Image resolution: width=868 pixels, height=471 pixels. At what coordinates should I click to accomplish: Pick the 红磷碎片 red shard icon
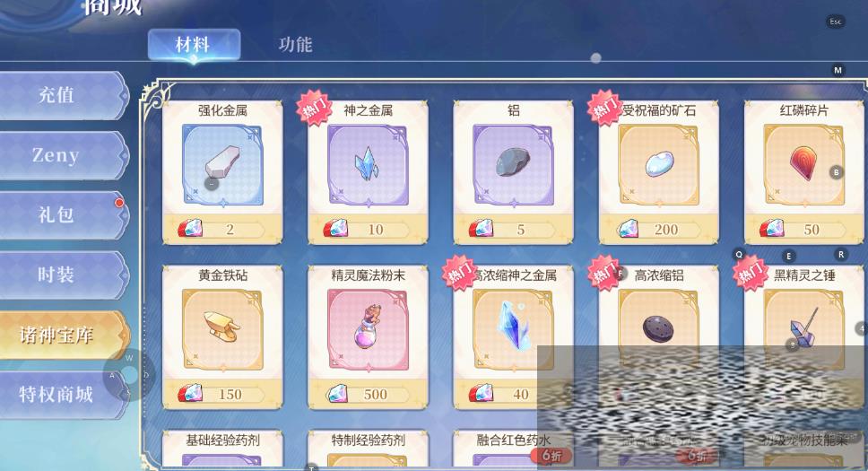click(x=803, y=165)
